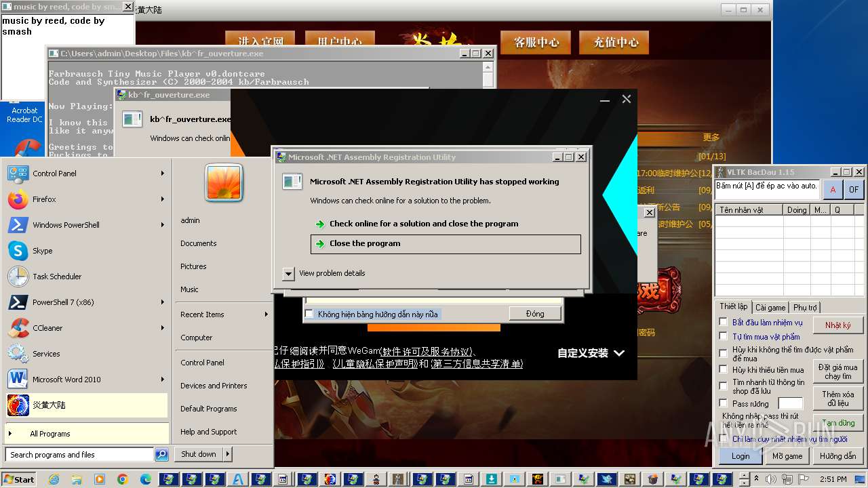
Task: Open Internet Explorer from the taskbar
Action: [54, 479]
